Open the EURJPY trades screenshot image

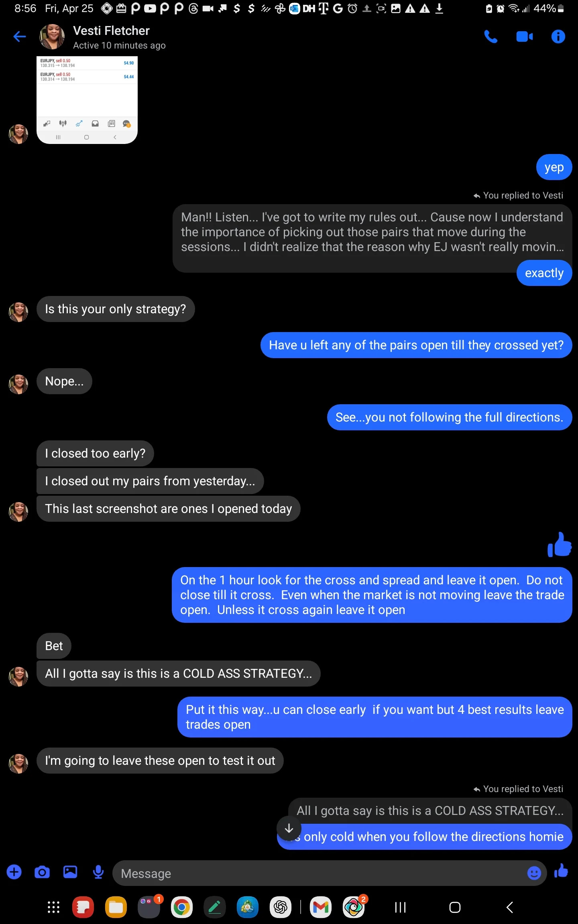[87, 100]
